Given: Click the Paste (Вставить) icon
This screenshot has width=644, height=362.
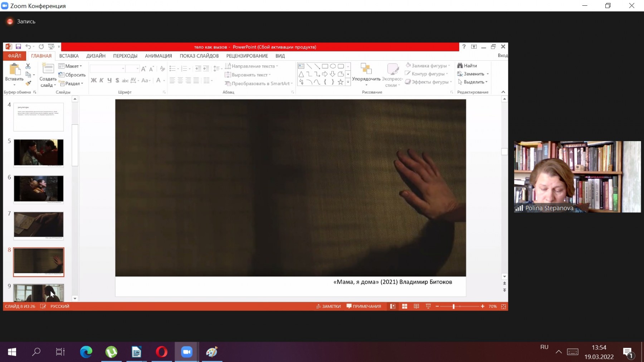Looking at the screenshot, I should [14, 69].
